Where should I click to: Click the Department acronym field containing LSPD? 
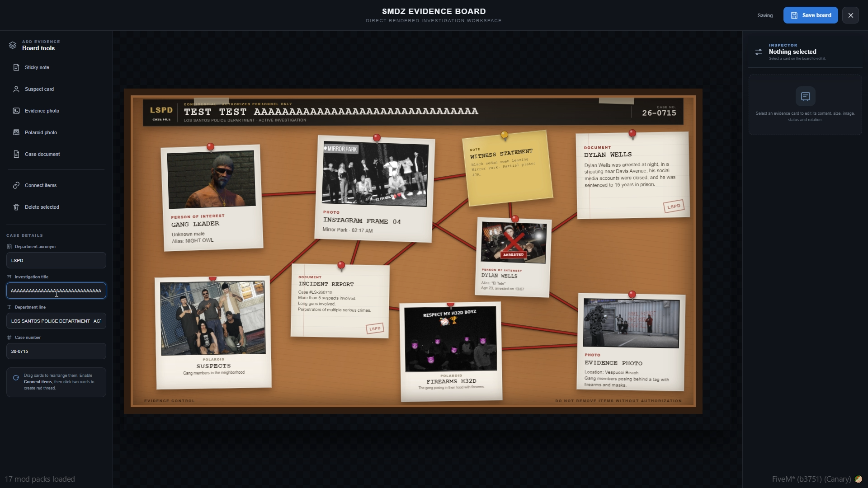[56, 260]
